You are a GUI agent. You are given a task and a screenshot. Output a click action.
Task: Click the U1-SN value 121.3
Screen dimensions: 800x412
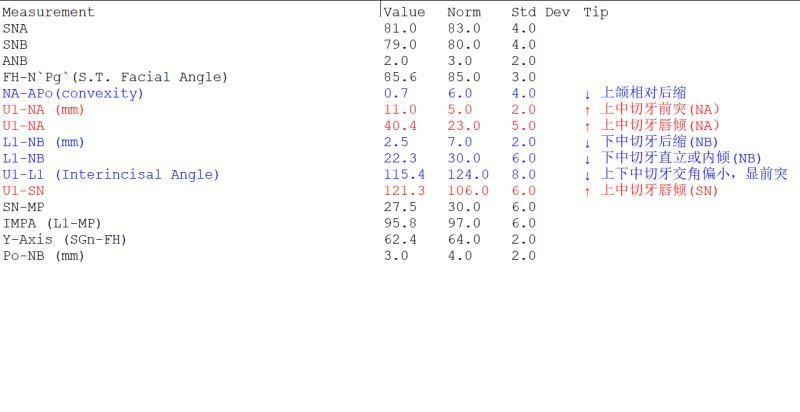(x=404, y=191)
